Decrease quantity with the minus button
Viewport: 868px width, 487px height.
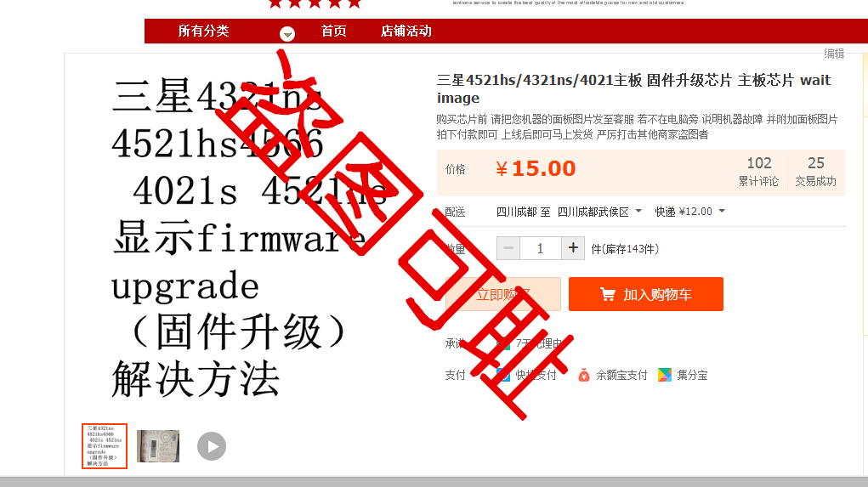click(x=508, y=248)
